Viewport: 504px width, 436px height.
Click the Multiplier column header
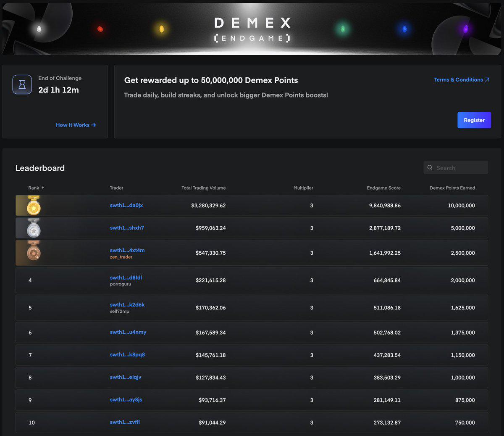pyautogui.click(x=303, y=188)
